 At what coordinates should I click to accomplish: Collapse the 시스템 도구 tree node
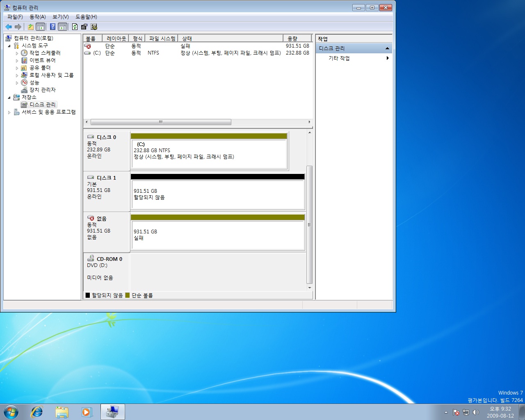click(9, 46)
